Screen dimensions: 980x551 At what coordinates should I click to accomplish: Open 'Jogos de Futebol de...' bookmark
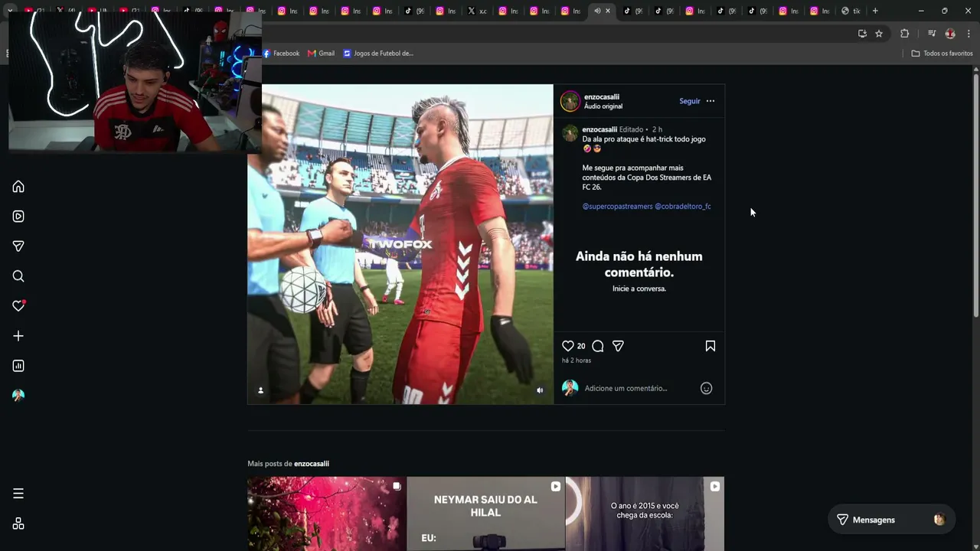(378, 54)
